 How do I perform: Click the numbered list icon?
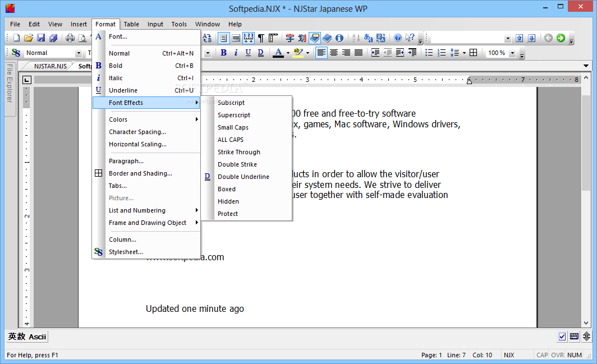[442, 53]
